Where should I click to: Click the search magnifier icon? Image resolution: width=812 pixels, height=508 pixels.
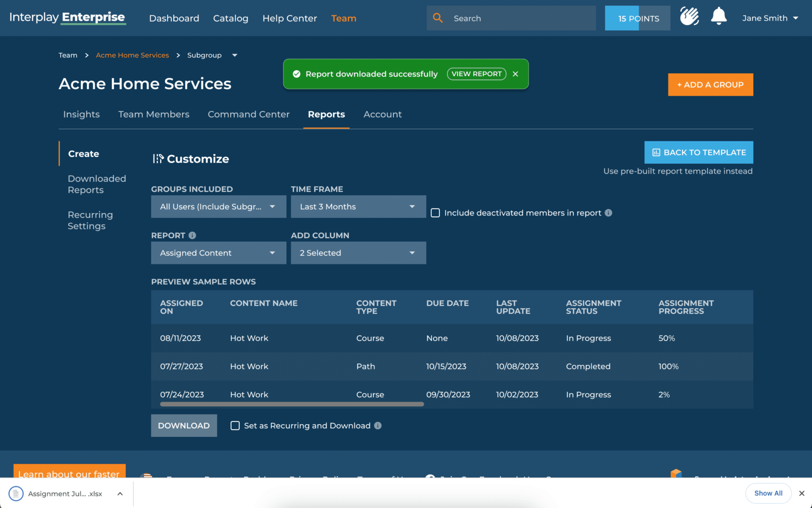[x=438, y=18]
